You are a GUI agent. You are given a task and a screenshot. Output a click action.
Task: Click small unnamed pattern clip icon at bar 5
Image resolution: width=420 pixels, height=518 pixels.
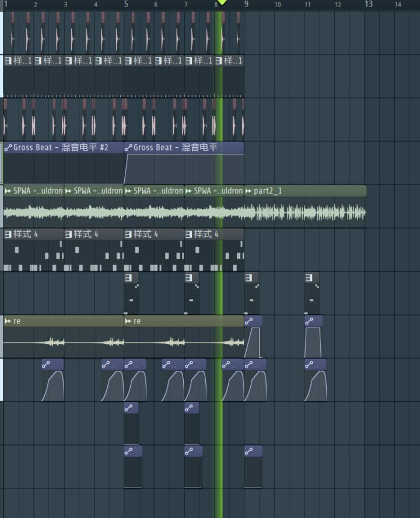(128, 278)
